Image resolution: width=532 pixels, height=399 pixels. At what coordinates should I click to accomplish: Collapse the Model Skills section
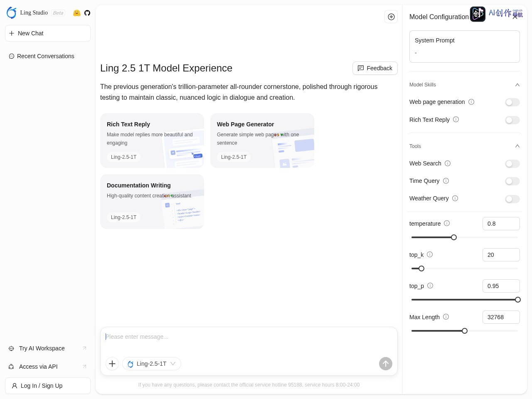coord(517,85)
